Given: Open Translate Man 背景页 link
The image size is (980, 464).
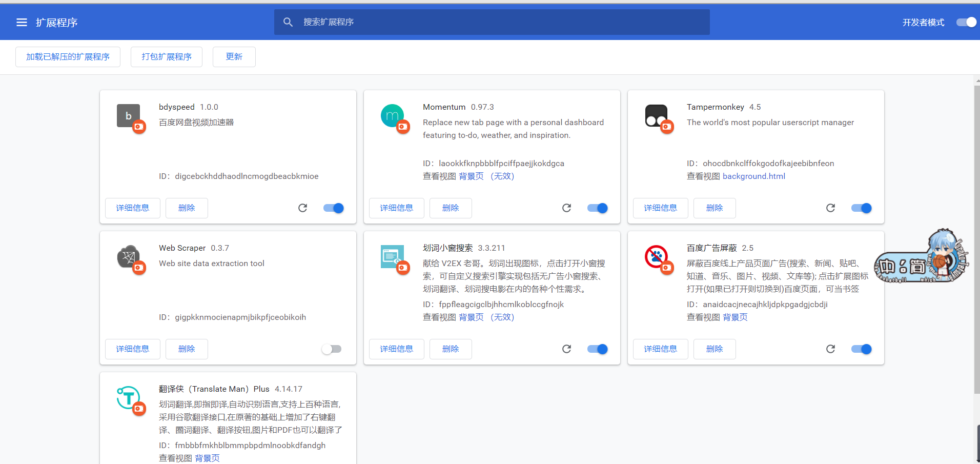Looking at the screenshot, I should [207, 458].
